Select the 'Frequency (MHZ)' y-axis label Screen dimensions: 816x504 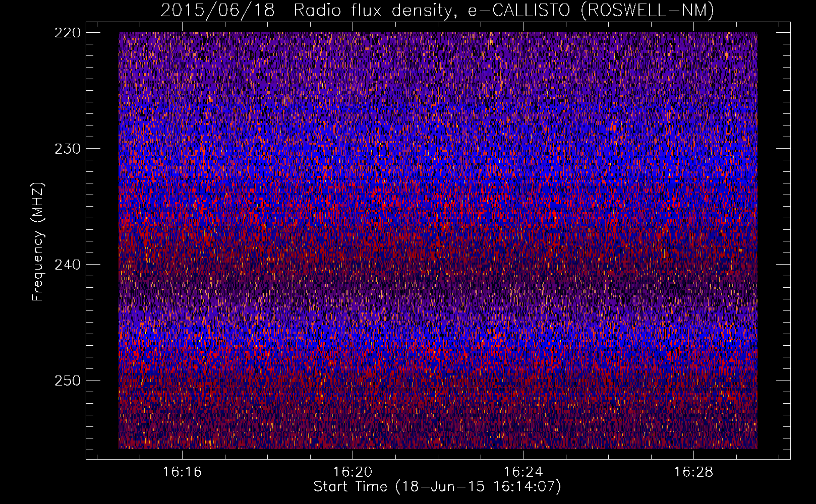point(38,242)
